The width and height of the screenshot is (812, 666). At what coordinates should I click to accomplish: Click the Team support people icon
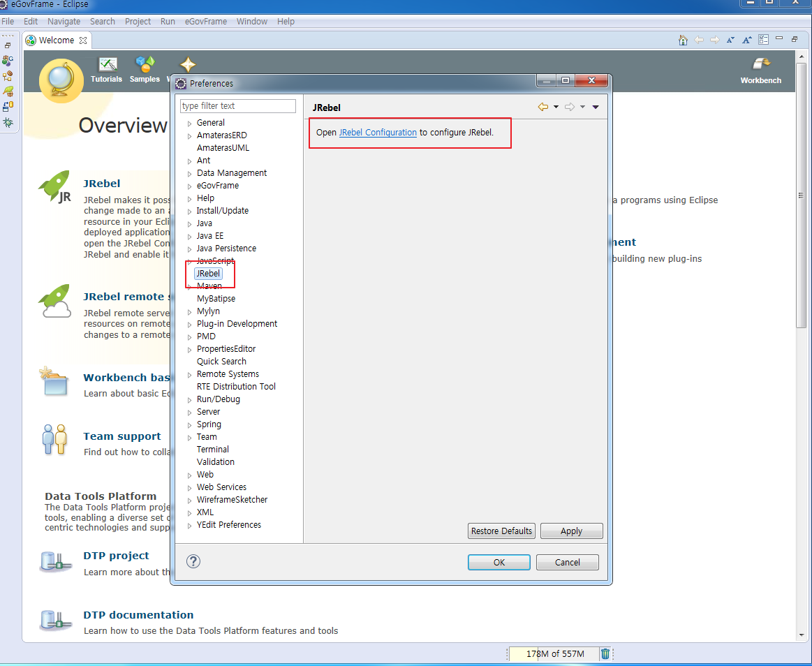click(55, 440)
